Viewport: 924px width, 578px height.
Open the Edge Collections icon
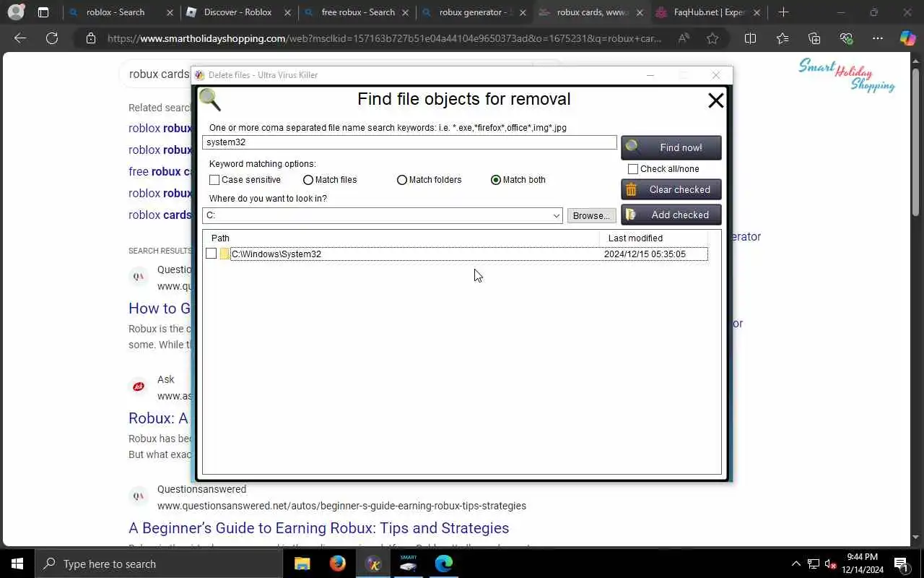(814, 38)
